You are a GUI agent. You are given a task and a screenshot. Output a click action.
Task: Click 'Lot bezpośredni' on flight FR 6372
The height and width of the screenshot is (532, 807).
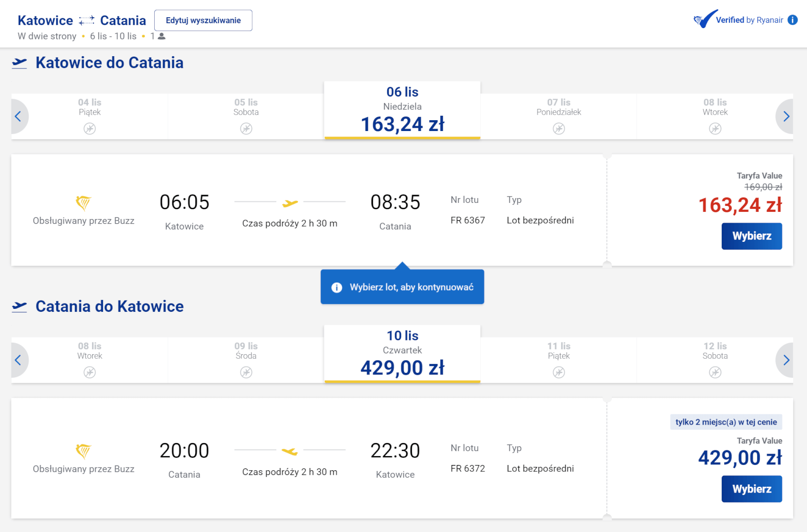coord(540,468)
